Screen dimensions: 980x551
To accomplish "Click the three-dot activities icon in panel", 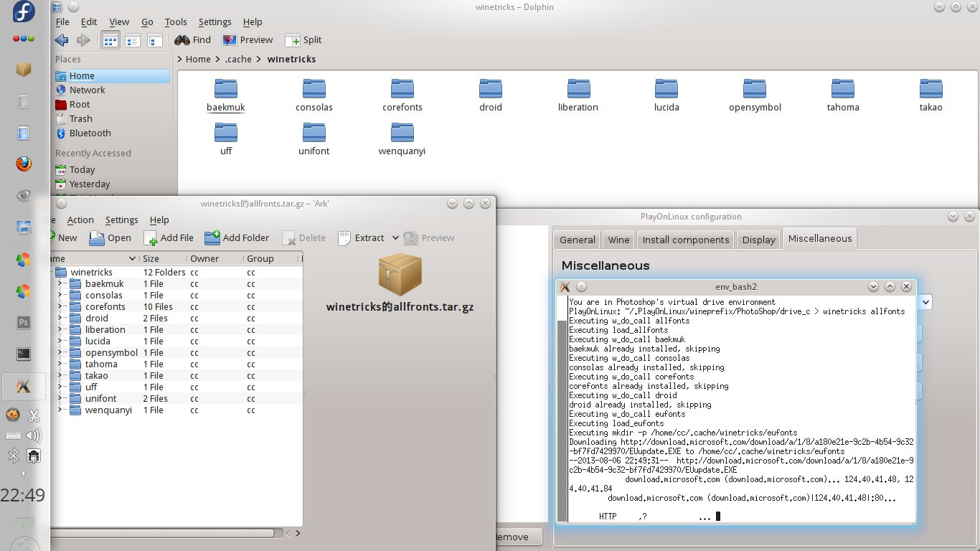I will pyautogui.click(x=24, y=38).
